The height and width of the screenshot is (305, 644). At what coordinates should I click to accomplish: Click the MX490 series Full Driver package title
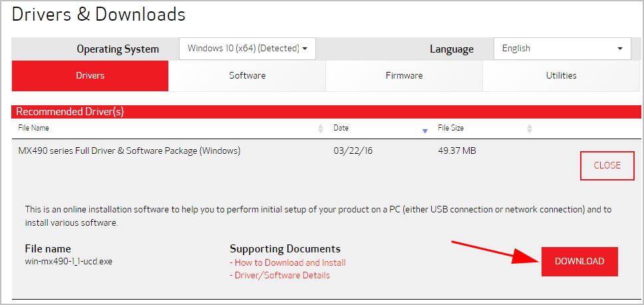(129, 151)
